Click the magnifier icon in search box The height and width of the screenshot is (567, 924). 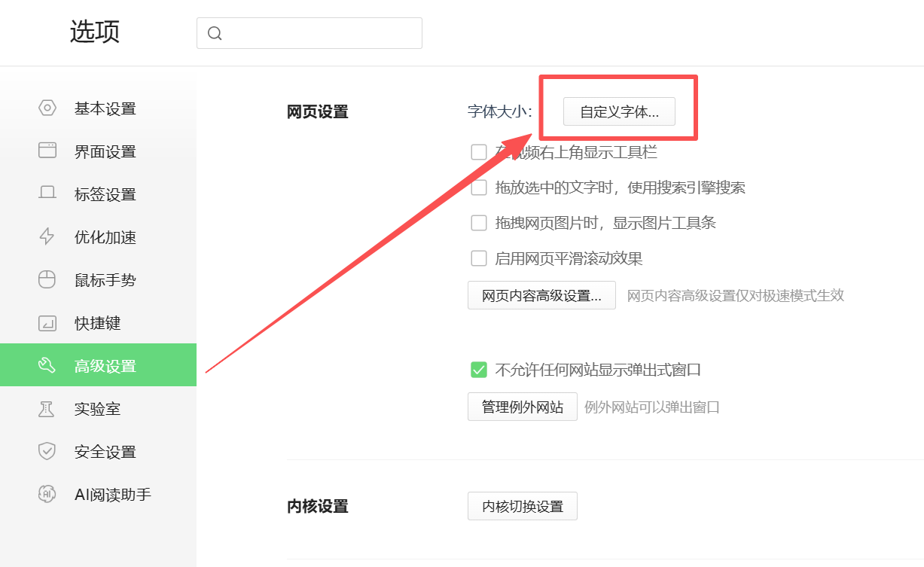[x=215, y=33]
